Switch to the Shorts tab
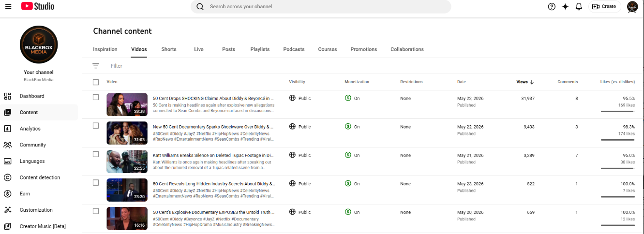 click(169, 49)
